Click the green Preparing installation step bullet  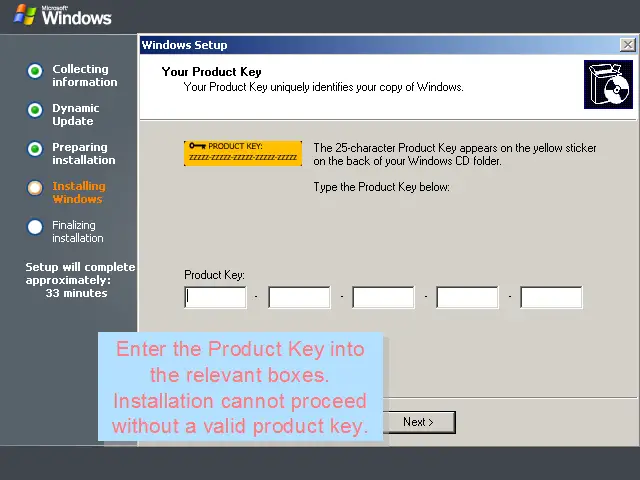point(35,149)
